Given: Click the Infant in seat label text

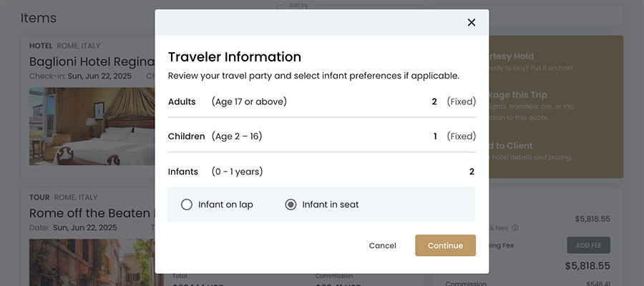Looking at the screenshot, I should [x=331, y=204].
